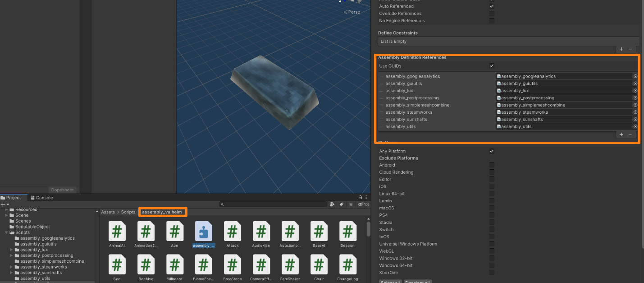Select assembly_googleanalytics folder in the tree
The width and height of the screenshot is (644, 283).
click(47, 238)
